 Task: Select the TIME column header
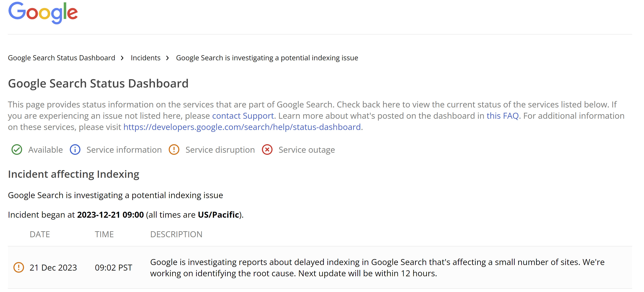(104, 234)
